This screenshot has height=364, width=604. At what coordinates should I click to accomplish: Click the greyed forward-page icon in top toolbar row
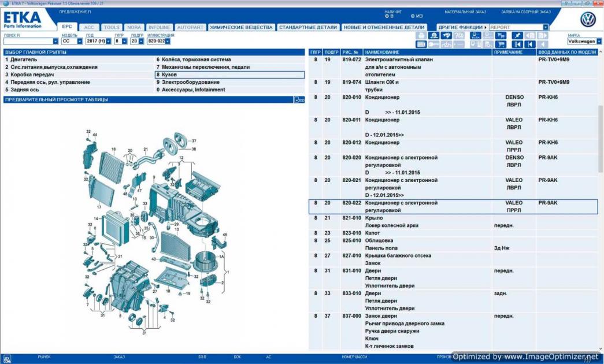click(542, 35)
